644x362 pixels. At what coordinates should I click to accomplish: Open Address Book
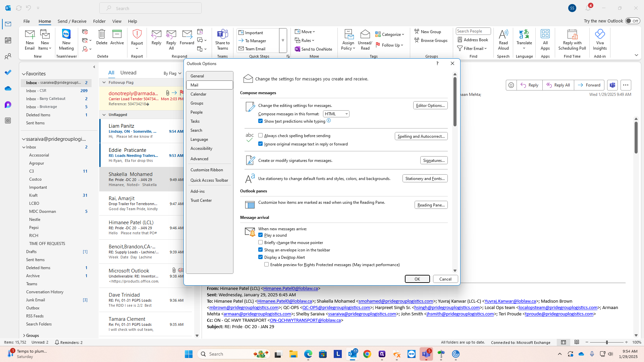click(473, 40)
